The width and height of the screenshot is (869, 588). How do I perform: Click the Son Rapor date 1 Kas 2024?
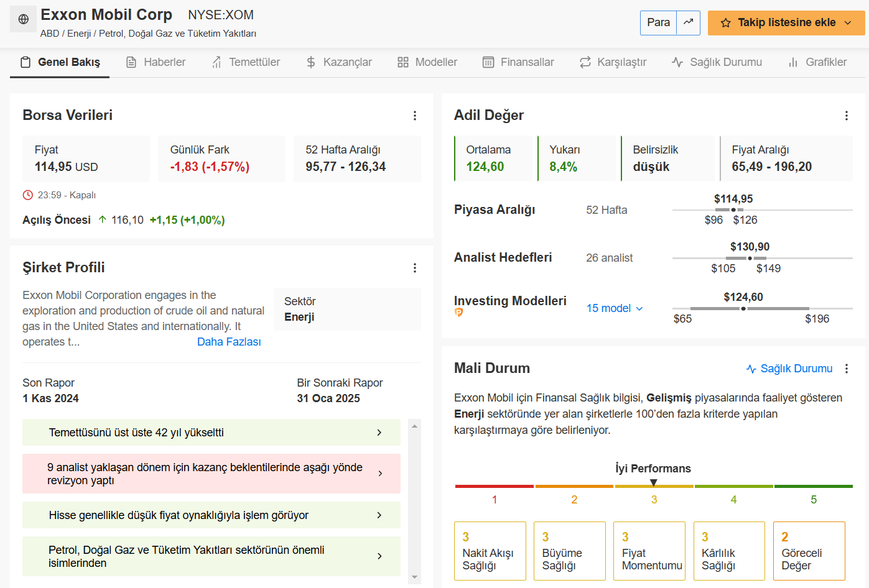51,398
